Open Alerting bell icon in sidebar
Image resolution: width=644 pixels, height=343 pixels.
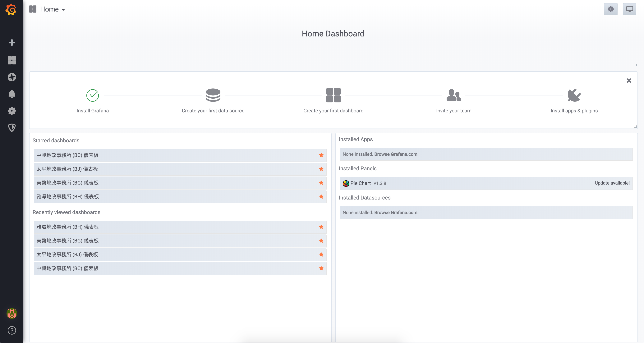[12, 94]
